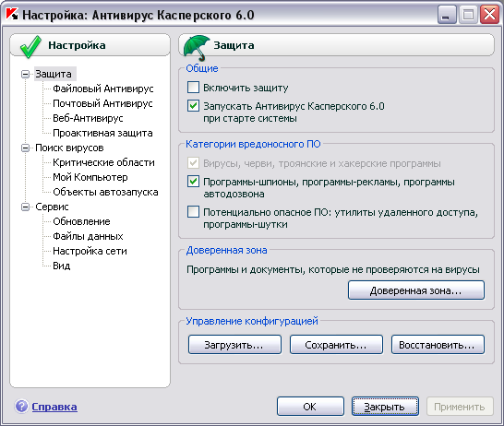Click the disabled Вирусы, черви, троянские checkbox
The width and height of the screenshot is (504, 426).
point(193,163)
